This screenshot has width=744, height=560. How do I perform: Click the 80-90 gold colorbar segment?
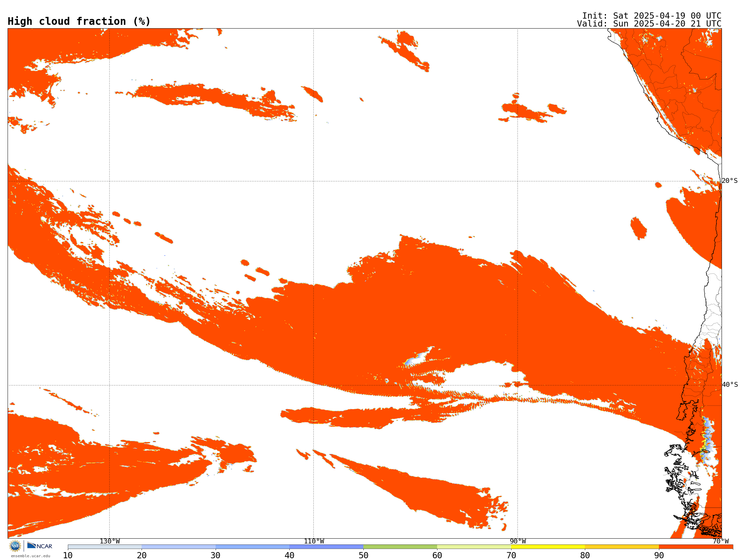pyautogui.click(x=622, y=547)
